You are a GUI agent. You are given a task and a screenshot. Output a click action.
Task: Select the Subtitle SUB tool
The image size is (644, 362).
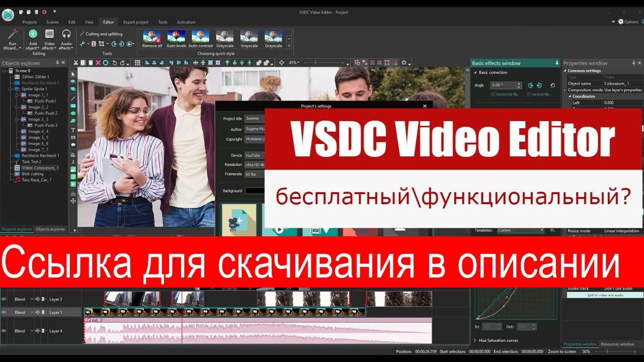click(73, 137)
